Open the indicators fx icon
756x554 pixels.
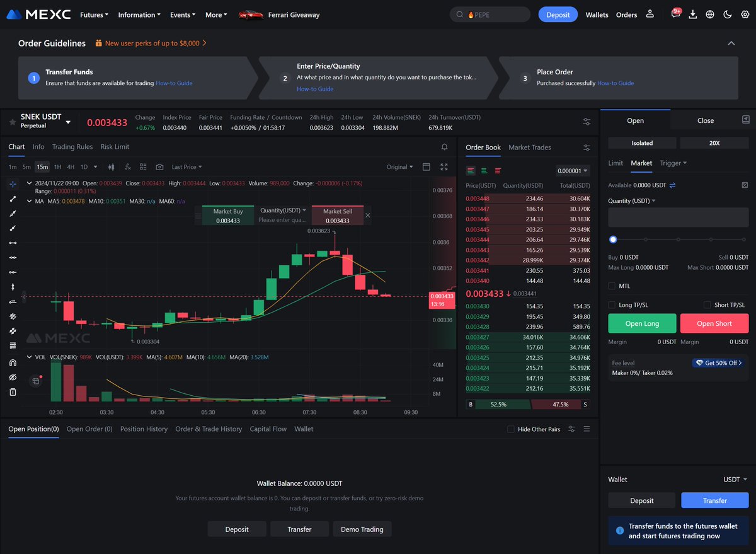point(128,167)
